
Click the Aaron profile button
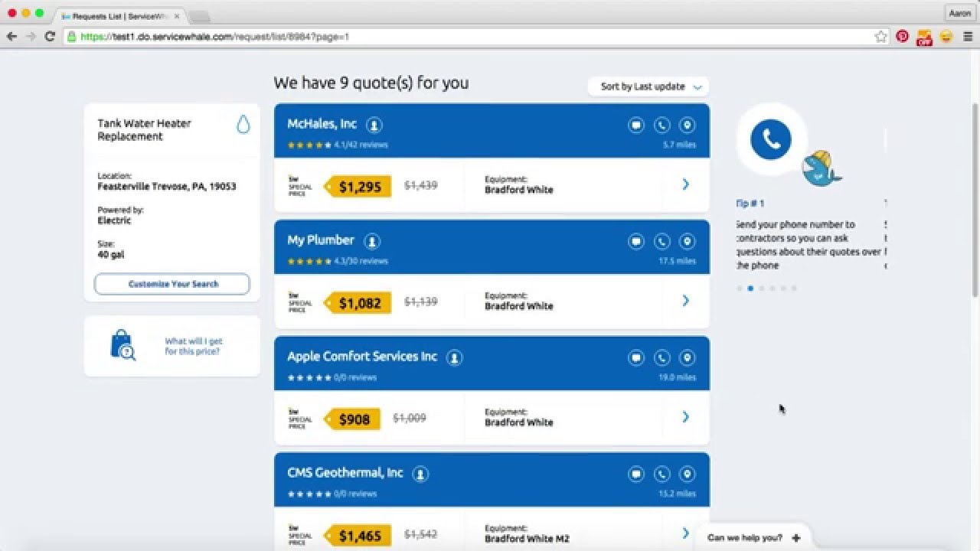959,13
